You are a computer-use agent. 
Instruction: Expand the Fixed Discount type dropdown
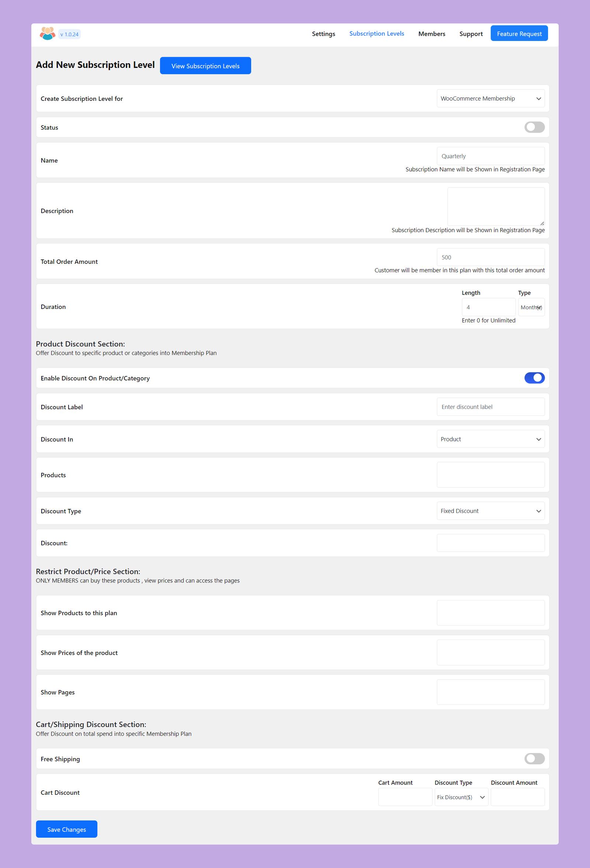tap(491, 511)
